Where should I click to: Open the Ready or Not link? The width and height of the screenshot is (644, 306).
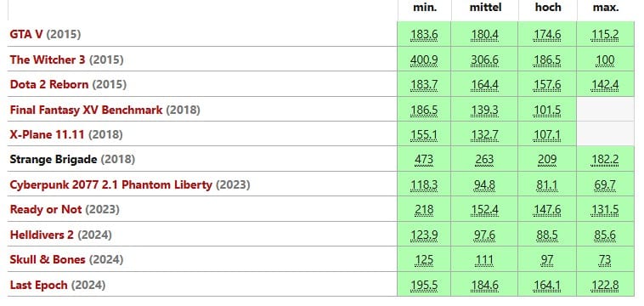46,209
